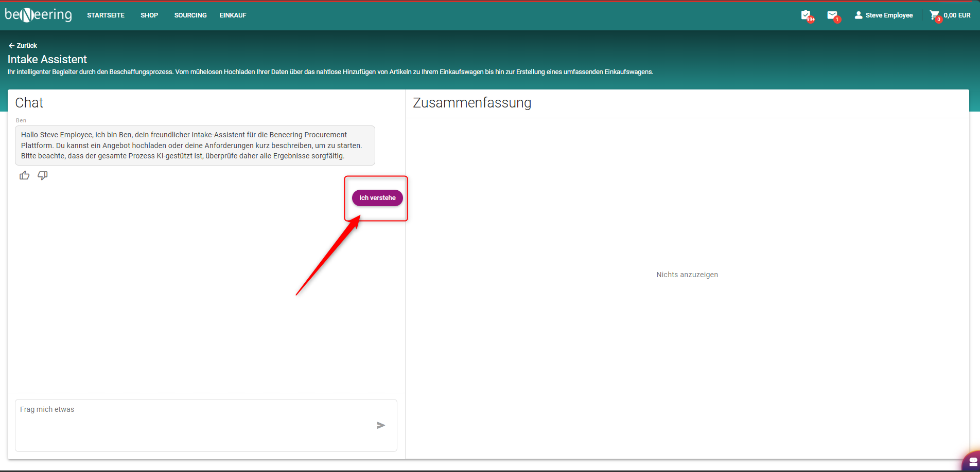This screenshot has height=472, width=980.
Task: Go back with the Zurück link
Action: [x=23, y=45]
